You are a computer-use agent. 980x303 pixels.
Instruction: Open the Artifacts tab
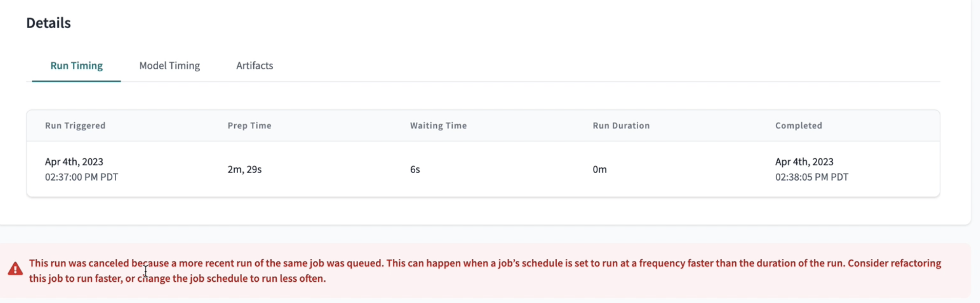click(254, 66)
